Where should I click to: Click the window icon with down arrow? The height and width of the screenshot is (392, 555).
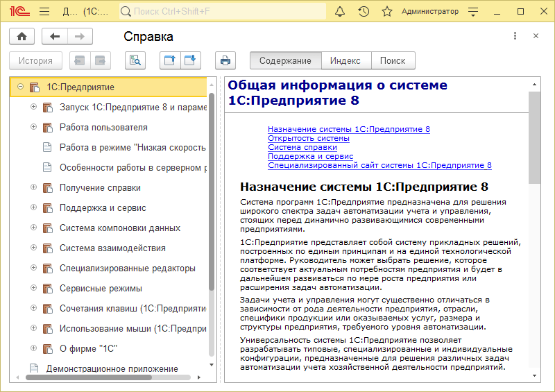pos(191,60)
